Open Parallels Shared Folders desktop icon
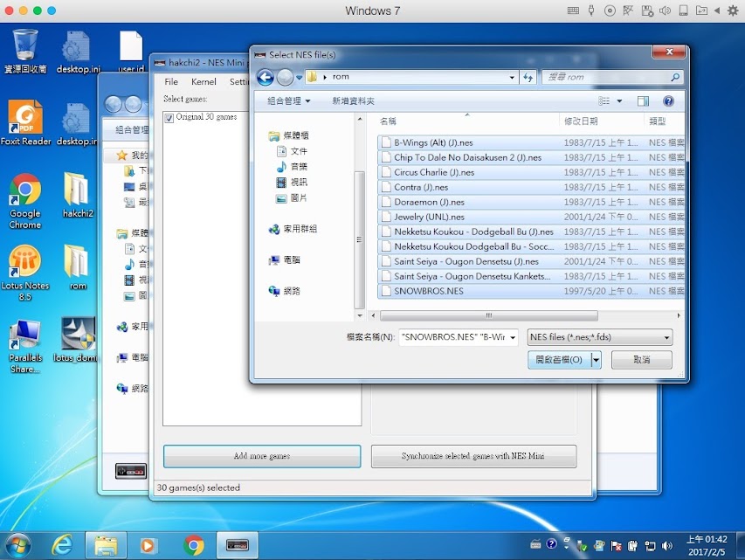The image size is (745, 560). [x=25, y=347]
